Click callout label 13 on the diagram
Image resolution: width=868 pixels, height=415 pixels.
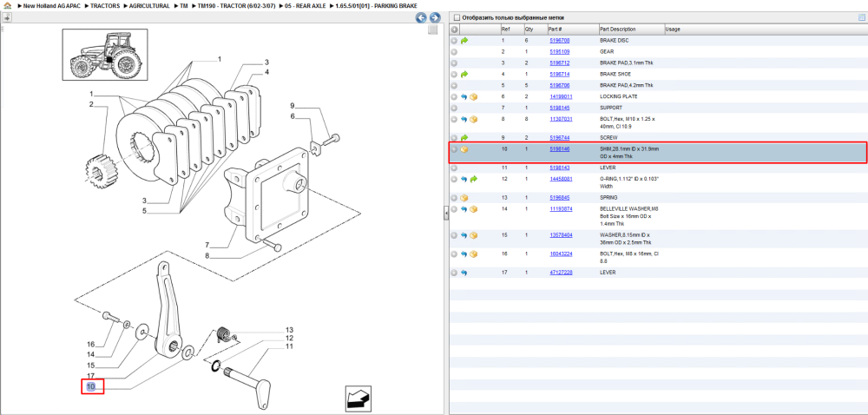pyautogui.click(x=289, y=329)
